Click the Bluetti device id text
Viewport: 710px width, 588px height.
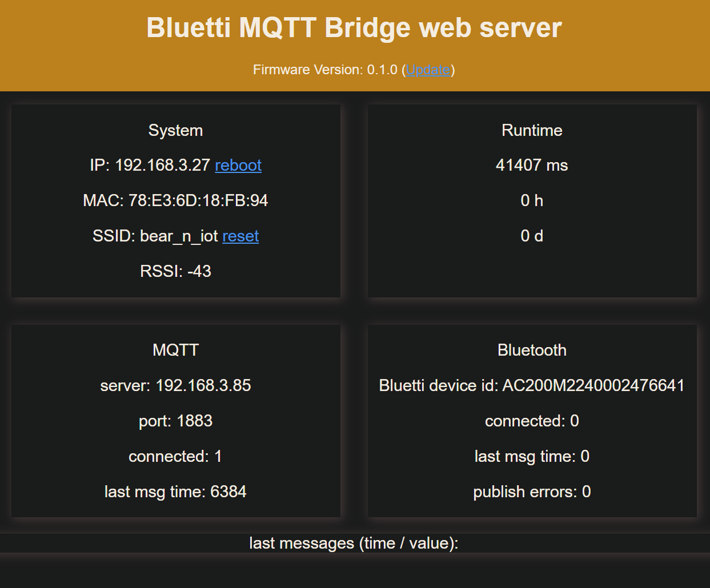(x=531, y=385)
